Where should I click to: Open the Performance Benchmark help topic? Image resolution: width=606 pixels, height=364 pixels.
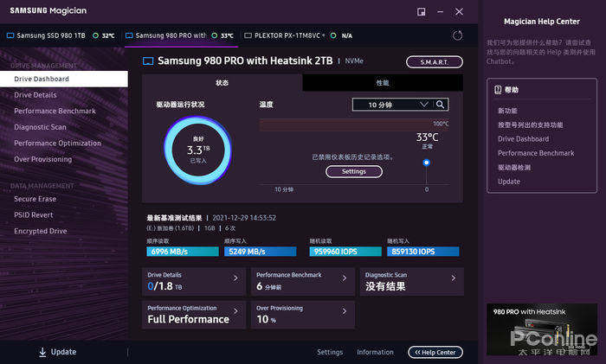(536, 153)
